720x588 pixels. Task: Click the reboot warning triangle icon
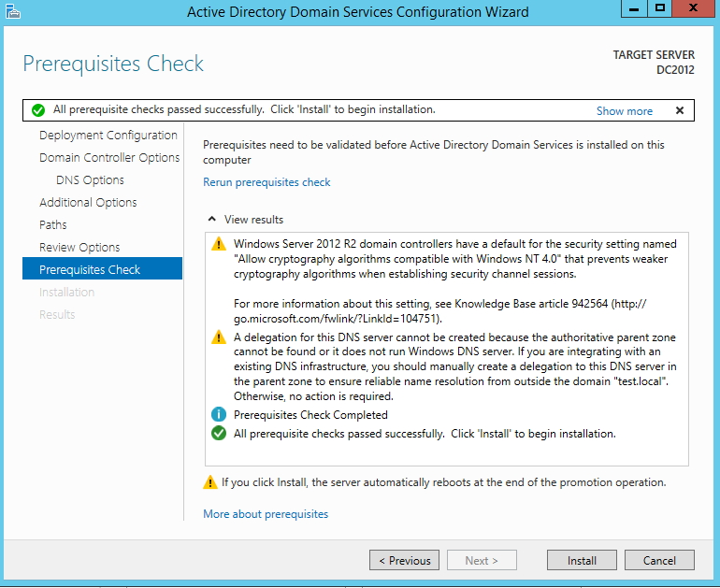(x=210, y=482)
